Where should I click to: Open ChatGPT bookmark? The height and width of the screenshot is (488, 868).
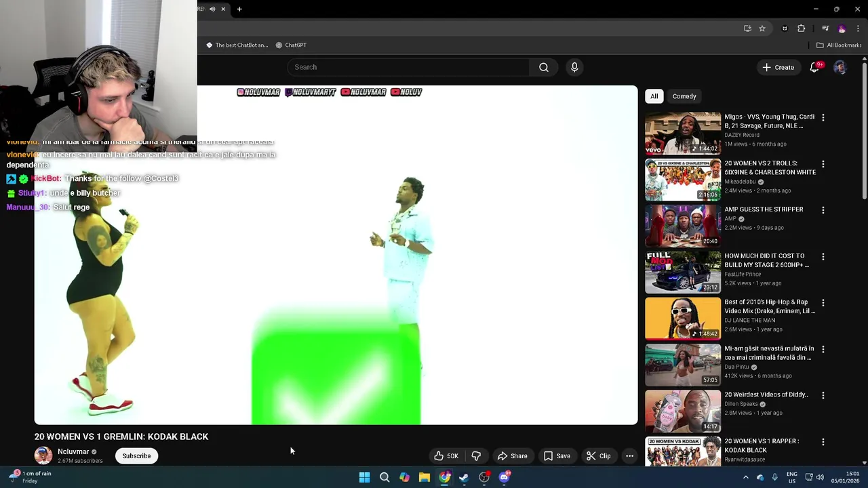click(x=291, y=45)
